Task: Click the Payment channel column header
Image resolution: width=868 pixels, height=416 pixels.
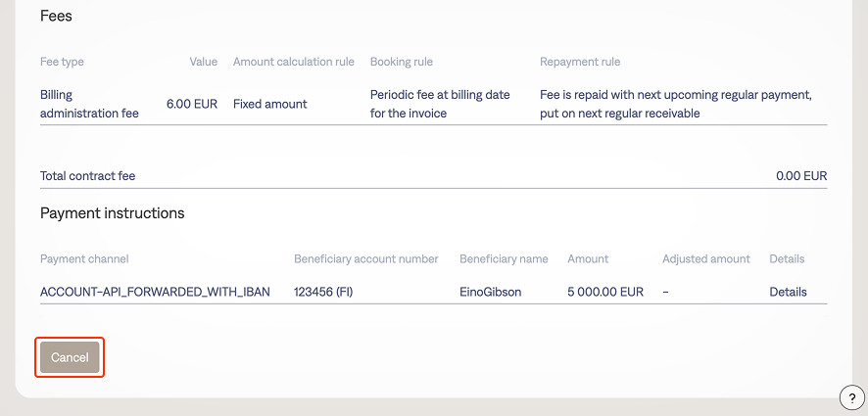Action: pyautogui.click(x=84, y=259)
